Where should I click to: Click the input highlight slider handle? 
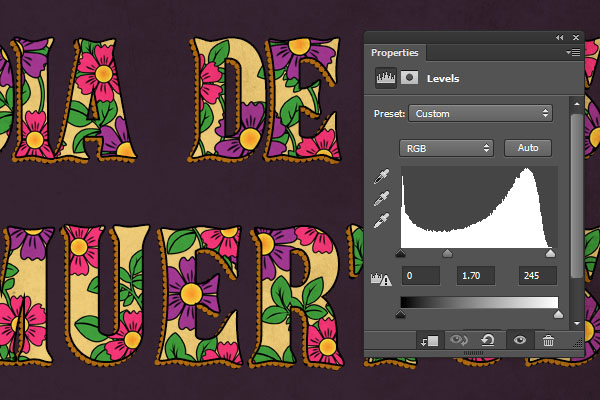(550, 253)
